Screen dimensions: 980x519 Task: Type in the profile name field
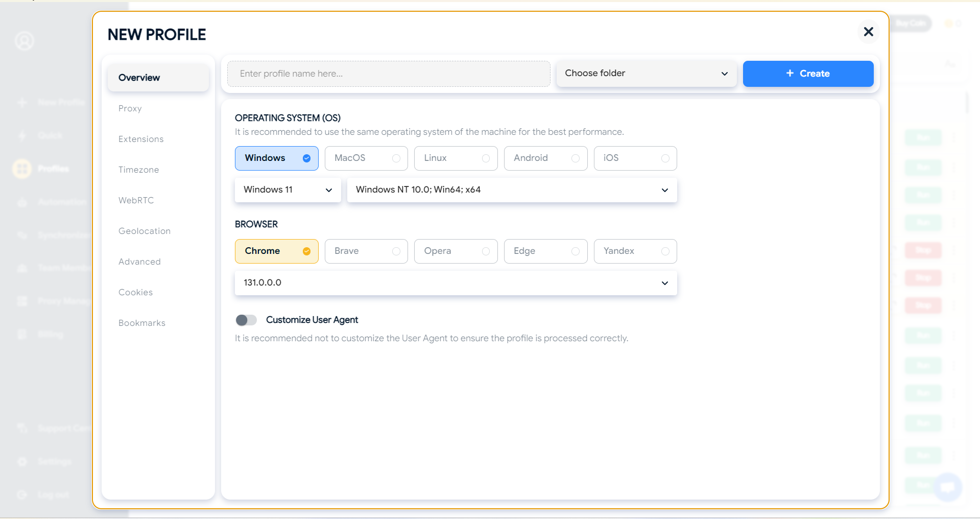pos(388,74)
